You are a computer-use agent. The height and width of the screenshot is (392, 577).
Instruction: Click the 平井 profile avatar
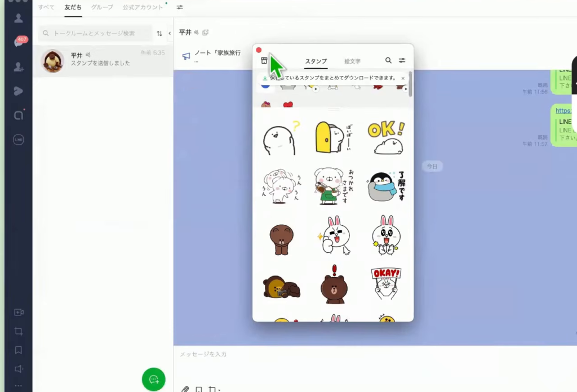click(52, 61)
